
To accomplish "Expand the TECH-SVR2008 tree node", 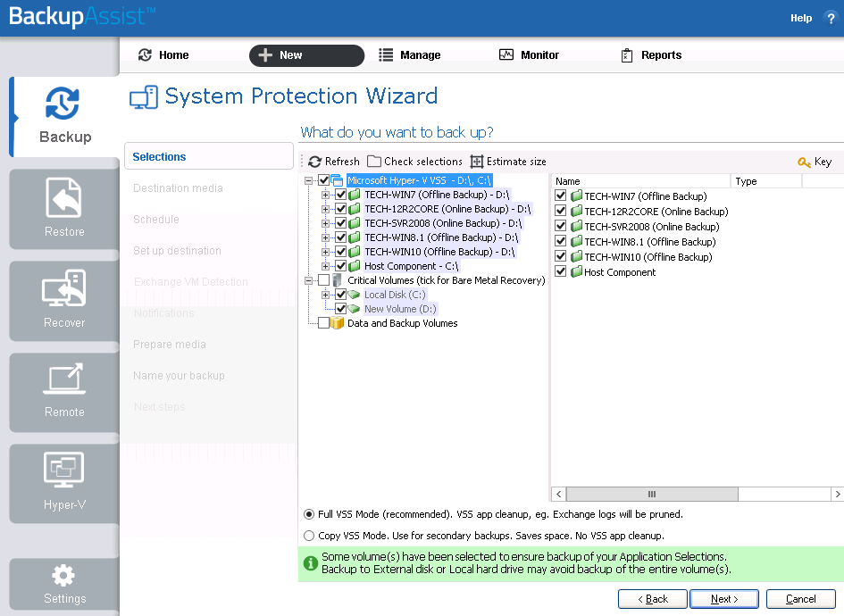I will pos(325,223).
